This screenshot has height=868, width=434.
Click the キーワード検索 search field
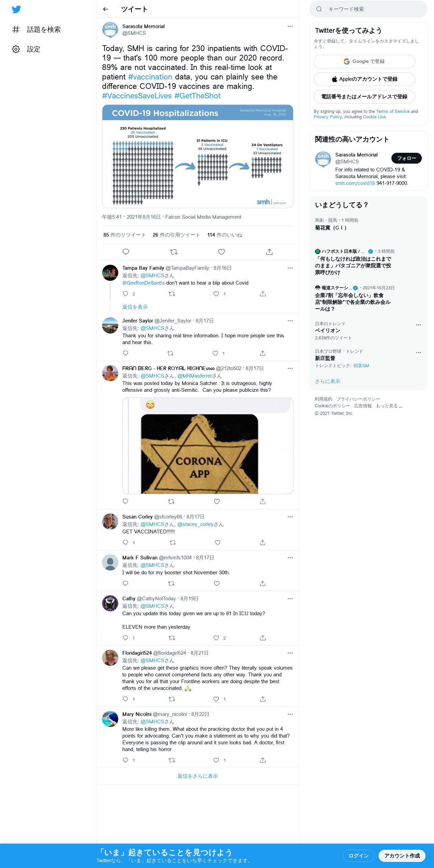point(368,9)
